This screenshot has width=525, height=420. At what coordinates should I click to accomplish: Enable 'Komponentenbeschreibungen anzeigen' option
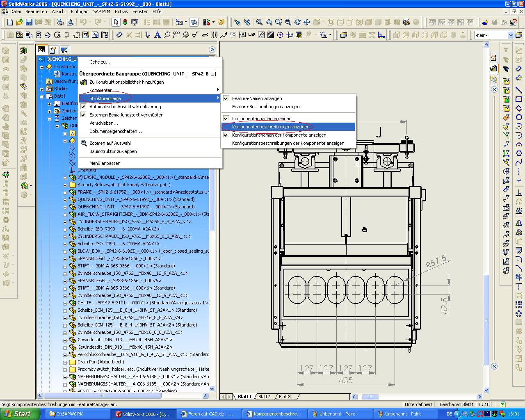coord(289,127)
